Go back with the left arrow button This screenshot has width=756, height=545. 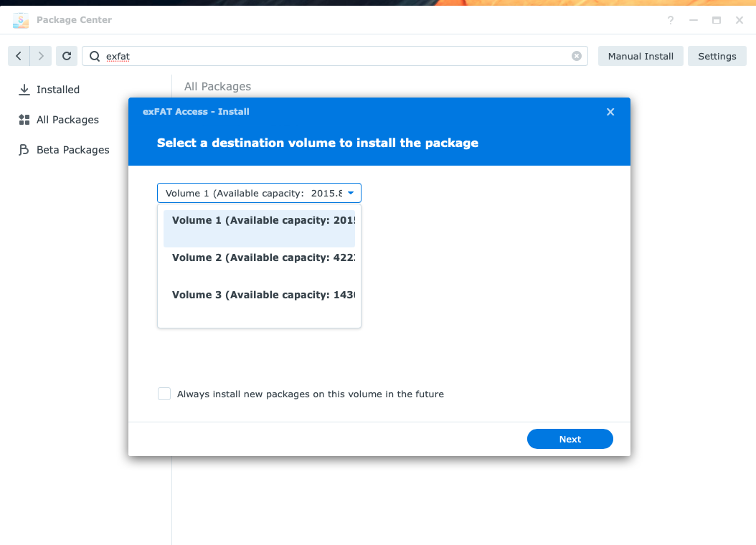click(x=19, y=56)
